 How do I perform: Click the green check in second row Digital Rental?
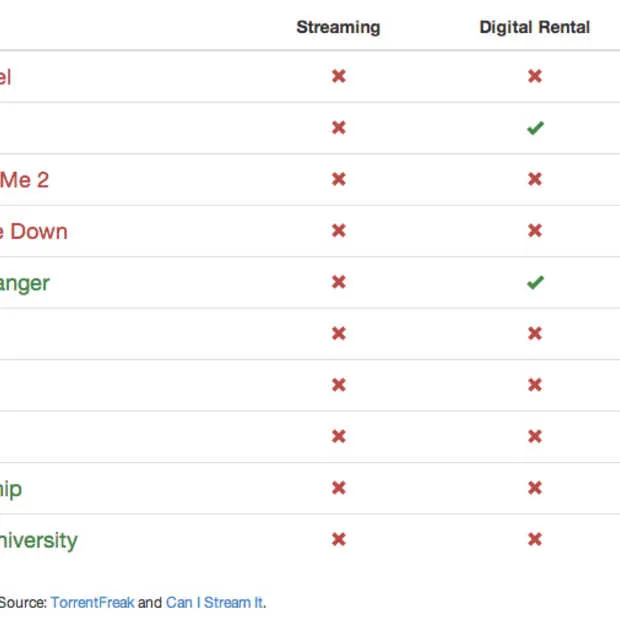(x=535, y=128)
